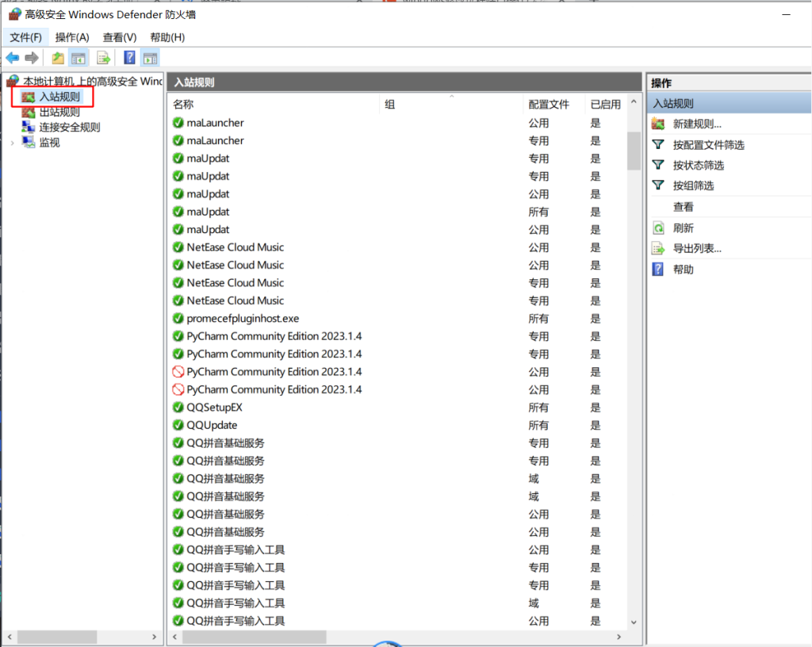Screen dimensions: 812x647
Task: Click green check icon of QQUpdate
Action: click(178, 425)
